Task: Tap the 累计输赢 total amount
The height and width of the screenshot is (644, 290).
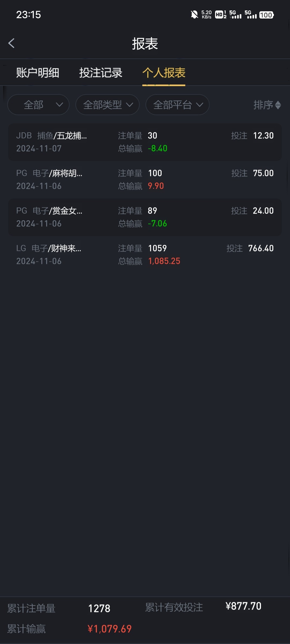Action: (110, 629)
